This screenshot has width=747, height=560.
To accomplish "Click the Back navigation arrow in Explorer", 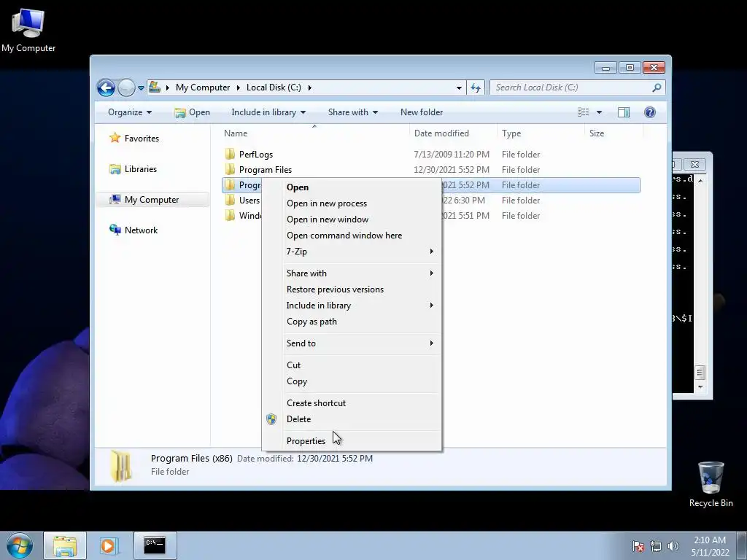I will pos(106,87).
